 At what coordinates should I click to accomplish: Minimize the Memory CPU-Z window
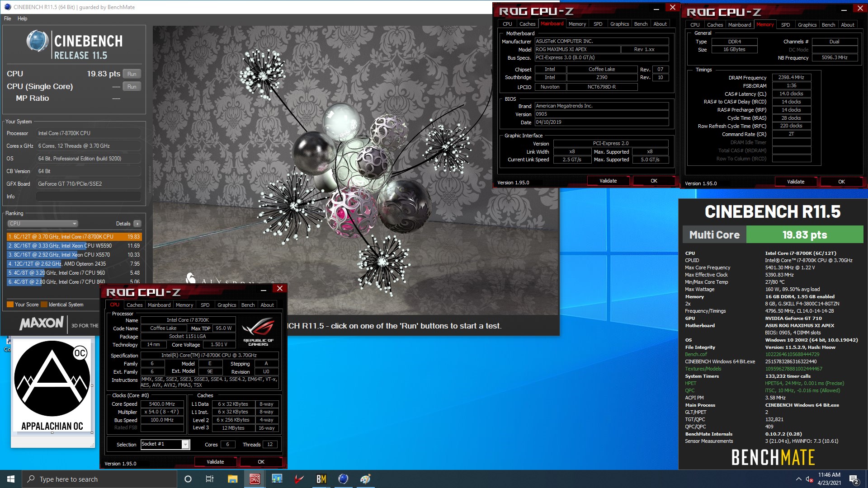pyautogui.click(x=844, y=9)
